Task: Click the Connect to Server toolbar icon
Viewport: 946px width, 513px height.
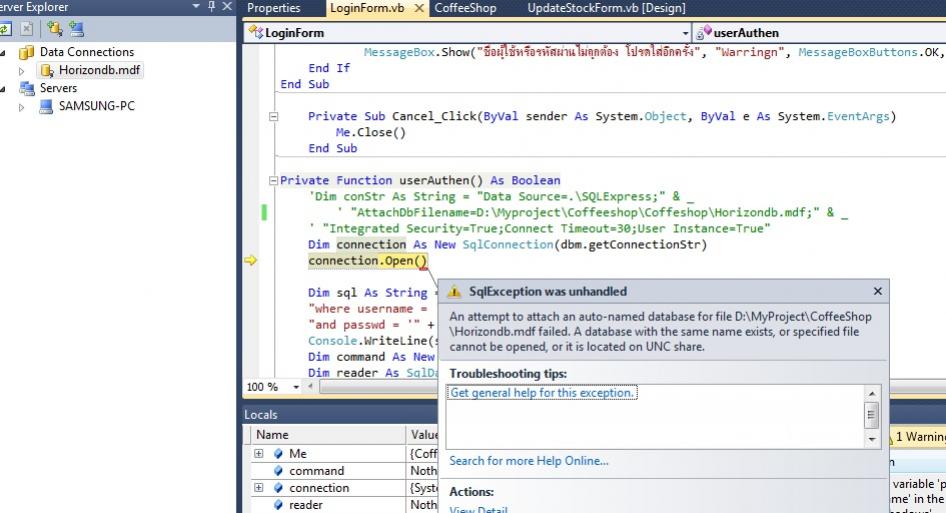Action: [77, 29]
